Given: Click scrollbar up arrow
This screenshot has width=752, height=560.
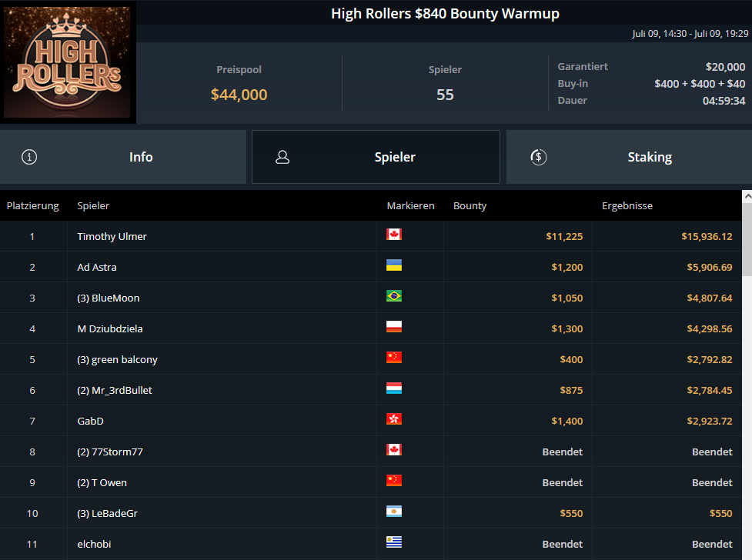Looking at the screenshot, I should pyautogui.click(x=746, y=197).
